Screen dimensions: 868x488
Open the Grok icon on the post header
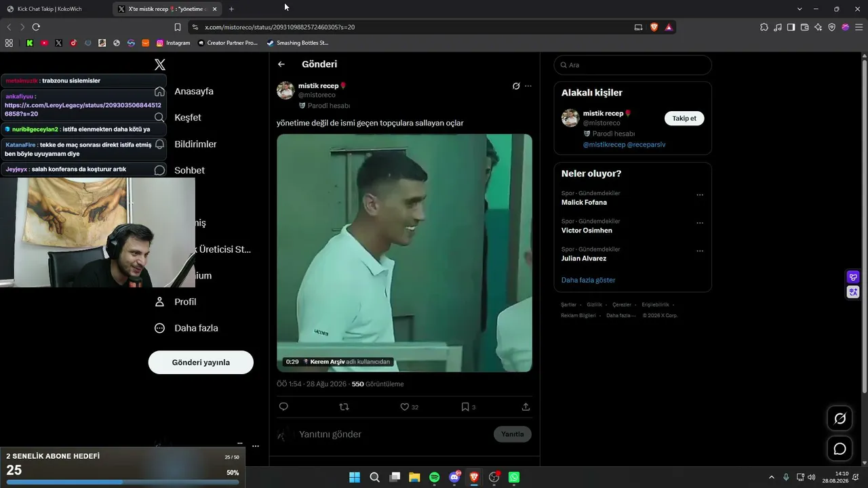pyautogui.click(x=516, y=86)
